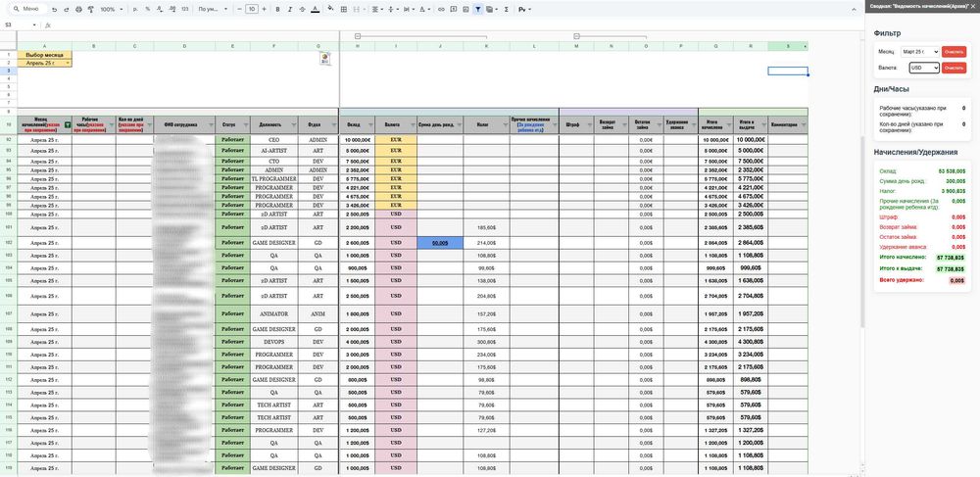Click the chart thumbnail icon near column G
This screenshot has height=477, width=980.
pyautogui.click(x=325, y=58)
